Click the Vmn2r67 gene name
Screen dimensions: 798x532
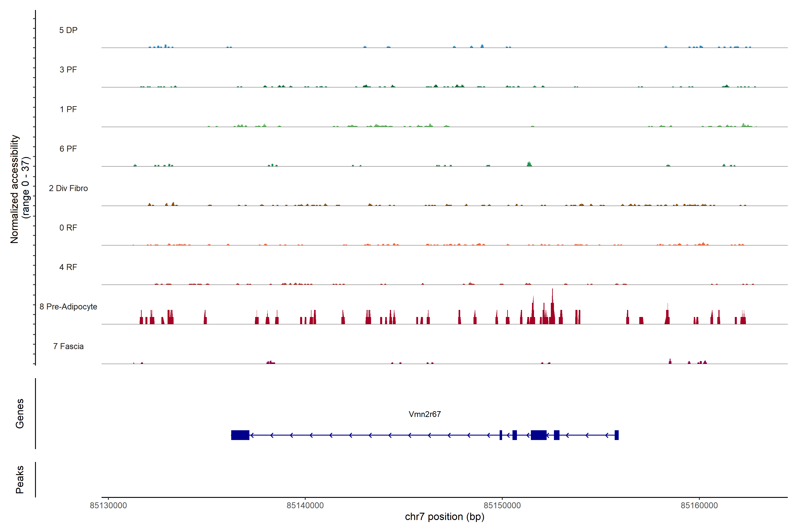[x=424, y=414]
